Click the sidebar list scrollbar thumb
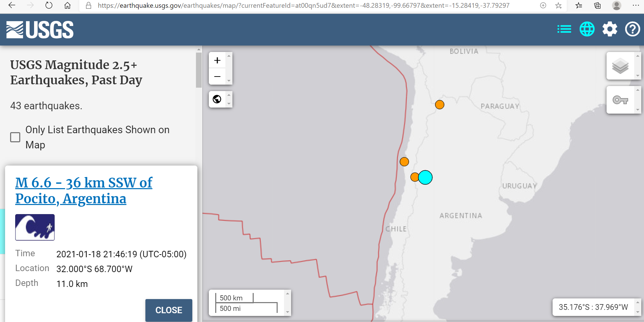 199,70
